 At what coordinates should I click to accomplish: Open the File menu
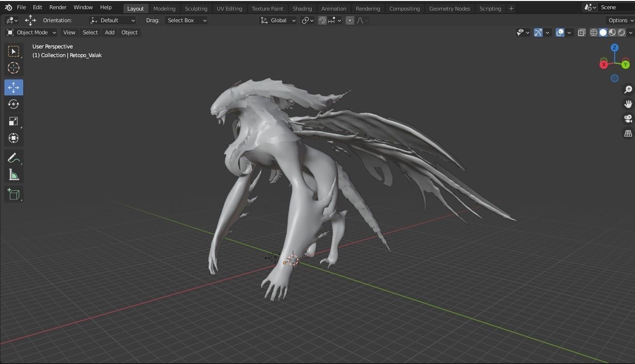[21, 7]
